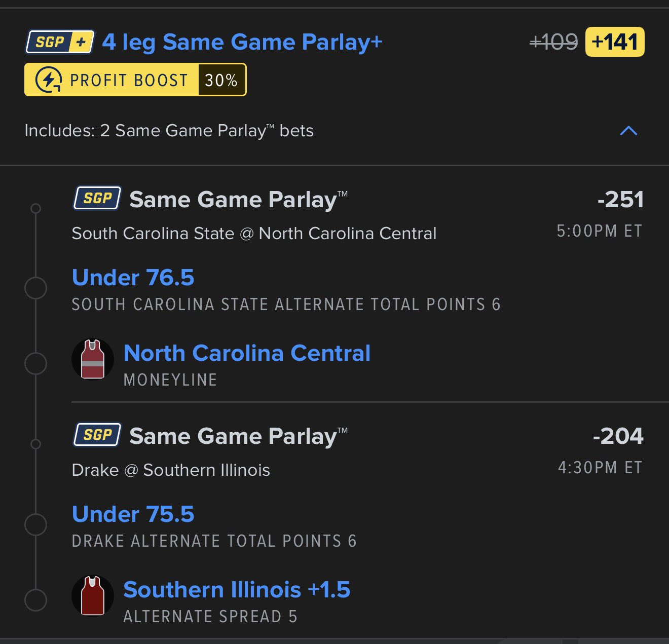Open the 4 leg Same Game Parlay+ title
This screenshot has height=644, width=669.
click(x=242, y=42)
